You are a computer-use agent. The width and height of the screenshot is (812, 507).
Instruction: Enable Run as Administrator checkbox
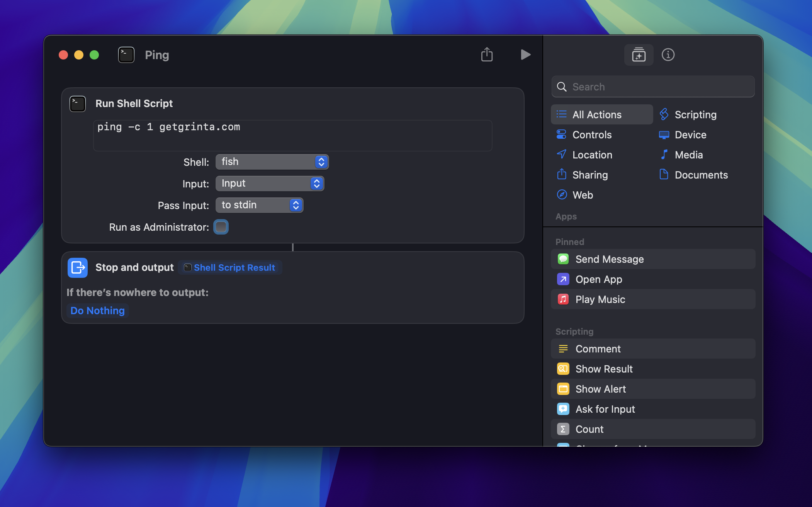[221, 227]
